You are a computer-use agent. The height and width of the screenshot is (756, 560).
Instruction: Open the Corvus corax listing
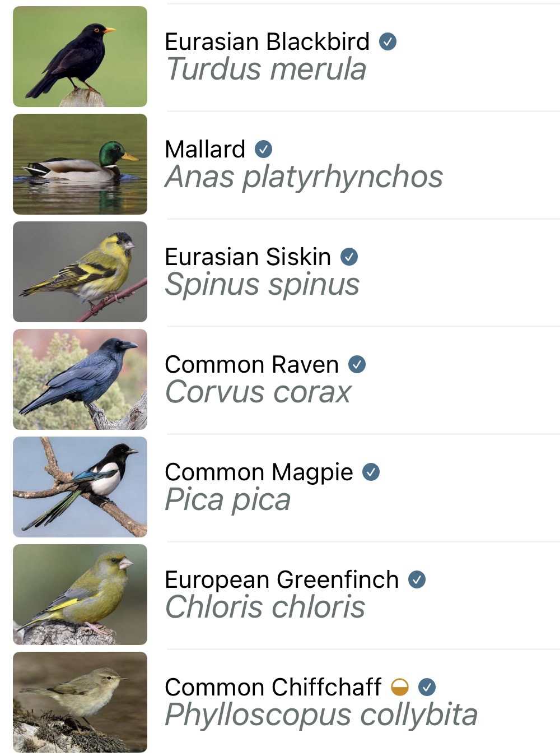point(258,392)
